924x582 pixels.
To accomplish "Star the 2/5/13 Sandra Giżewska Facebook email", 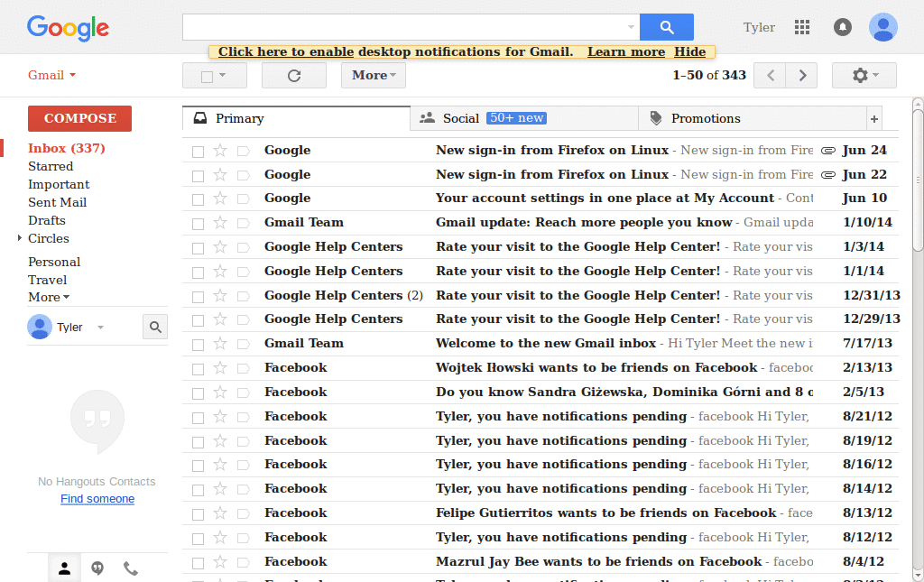I will [x=220, y=393].
